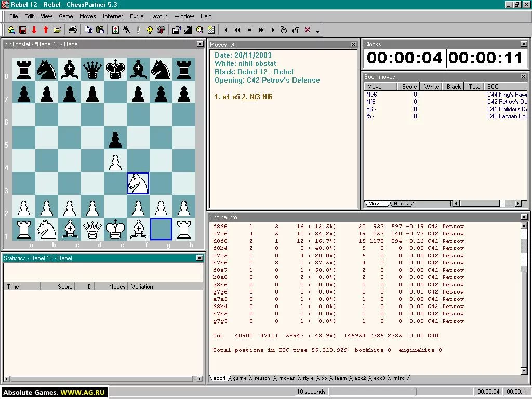
Task: Click Engine info scrollbar up arrow
Action: click(524, 225)
